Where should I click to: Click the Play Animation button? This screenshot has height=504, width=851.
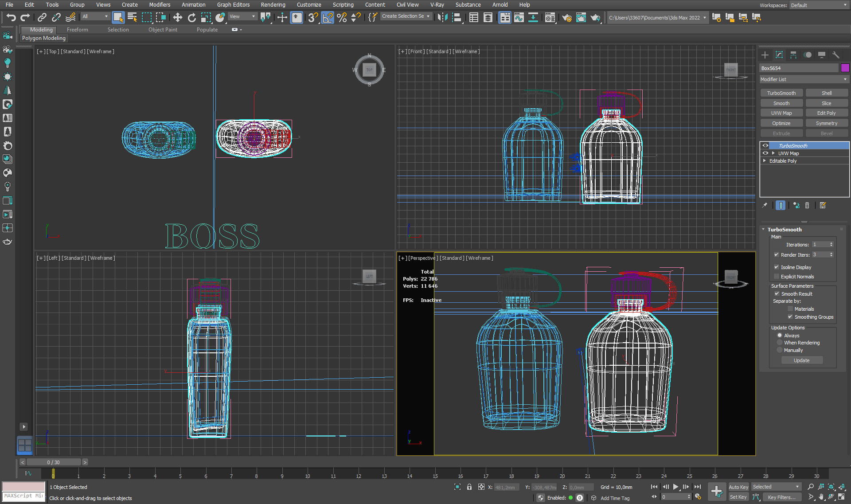coord(676,487)
